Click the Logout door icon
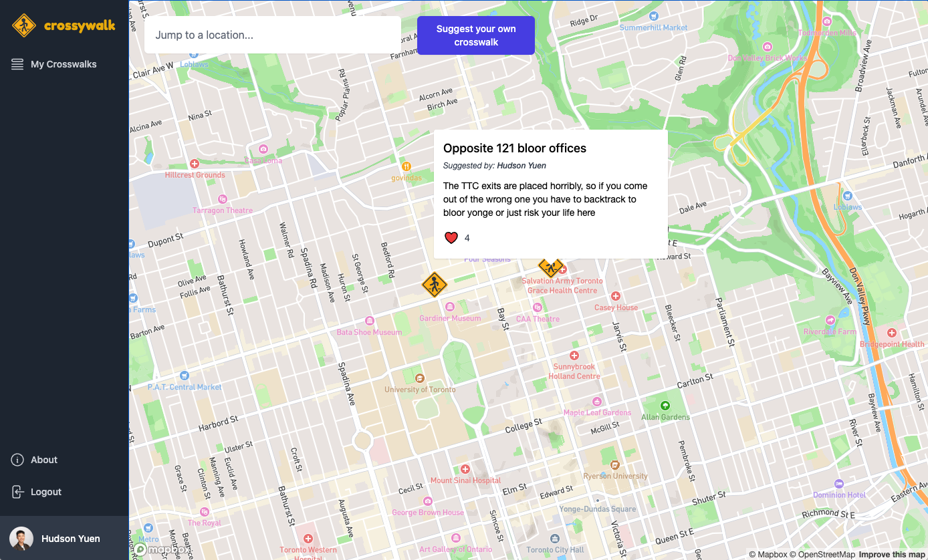The image size is (928, 560). tap(15, 492)
